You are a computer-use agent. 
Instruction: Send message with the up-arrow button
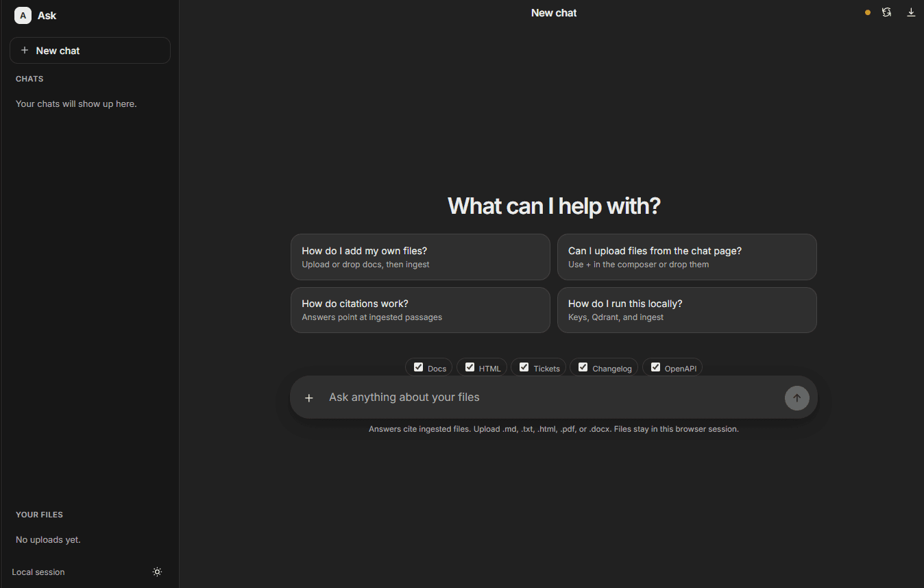[x=797, y=397]
